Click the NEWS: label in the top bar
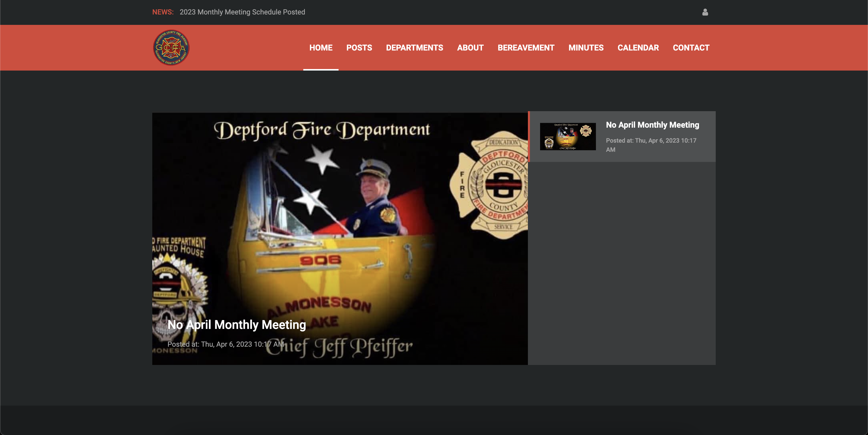 tap(163, 12)
